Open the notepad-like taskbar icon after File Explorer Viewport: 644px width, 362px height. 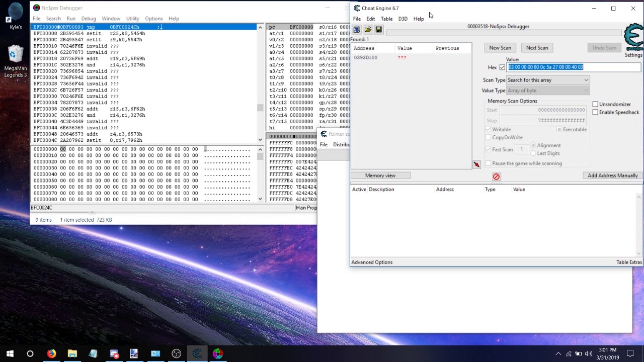pyautogui.click(x=93, y=354)
